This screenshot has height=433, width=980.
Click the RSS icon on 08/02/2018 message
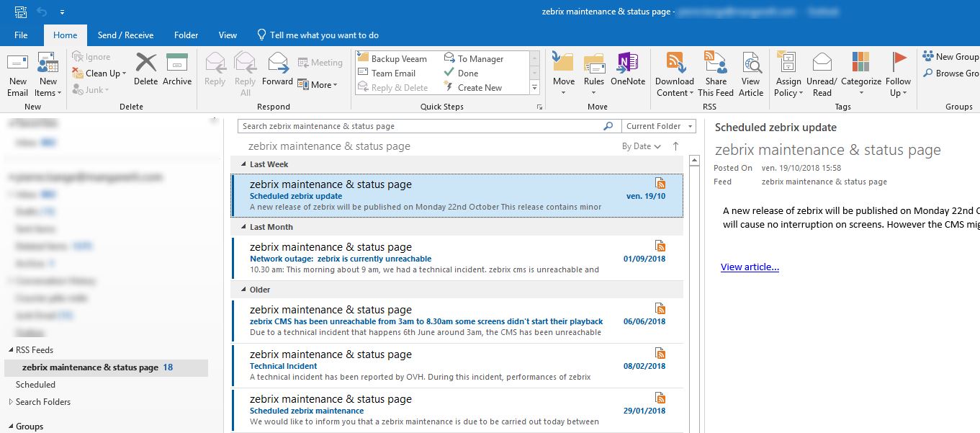[x=660, y=353]
